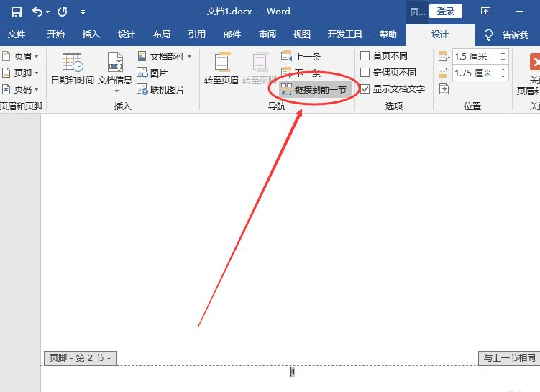The image size is (540, 392).
Task: Open the 邮件 tab
Action: (x=232, y=35)
